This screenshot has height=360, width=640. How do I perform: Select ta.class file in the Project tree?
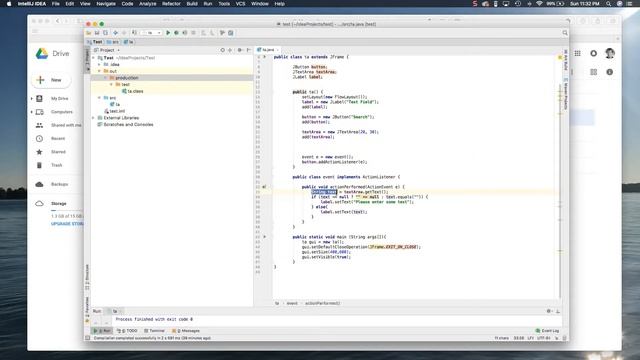point(133,91)
